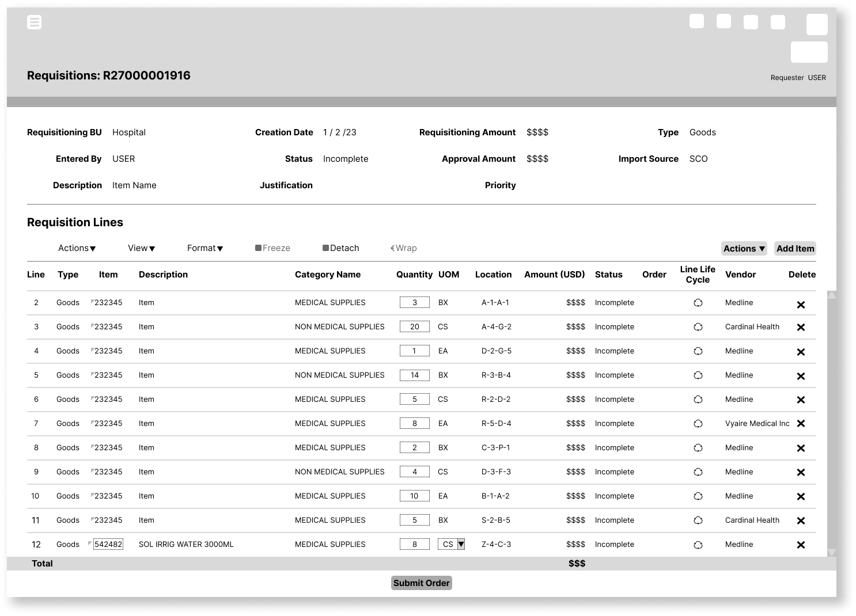Toggle the Wrap option

pos(403,248)
